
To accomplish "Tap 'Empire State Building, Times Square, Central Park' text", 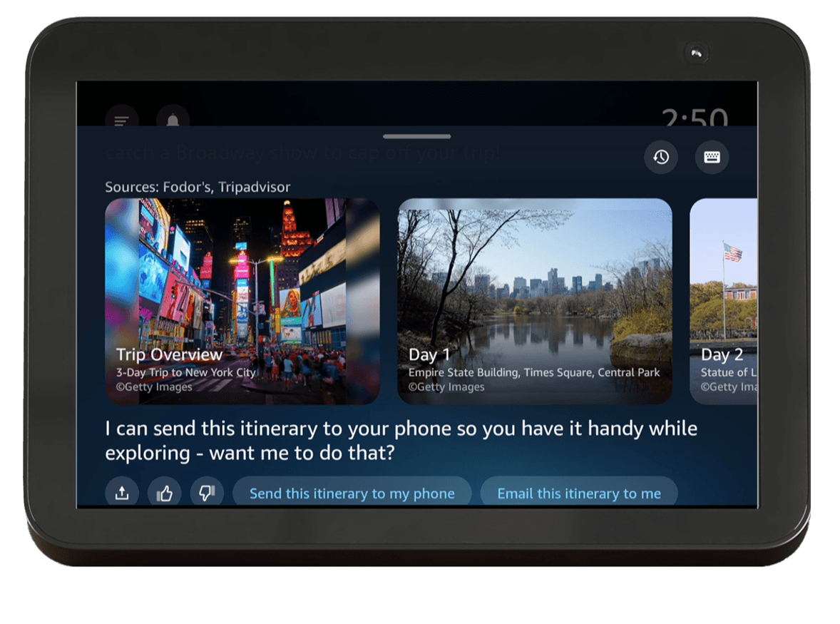I will [534, 372].
